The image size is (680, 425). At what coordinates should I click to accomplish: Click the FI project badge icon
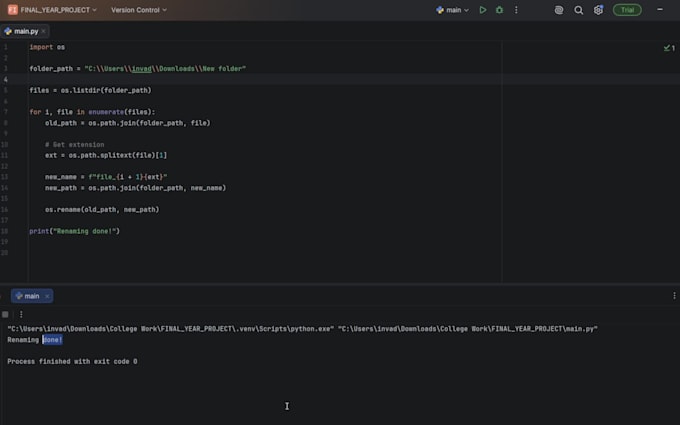click(13, 10)
